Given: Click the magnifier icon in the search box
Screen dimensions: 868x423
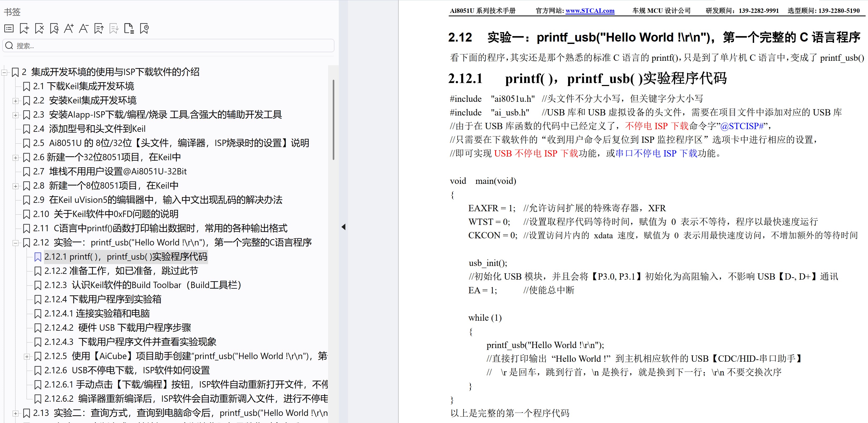Looking at the screenshot, I should tap(9, 46).
